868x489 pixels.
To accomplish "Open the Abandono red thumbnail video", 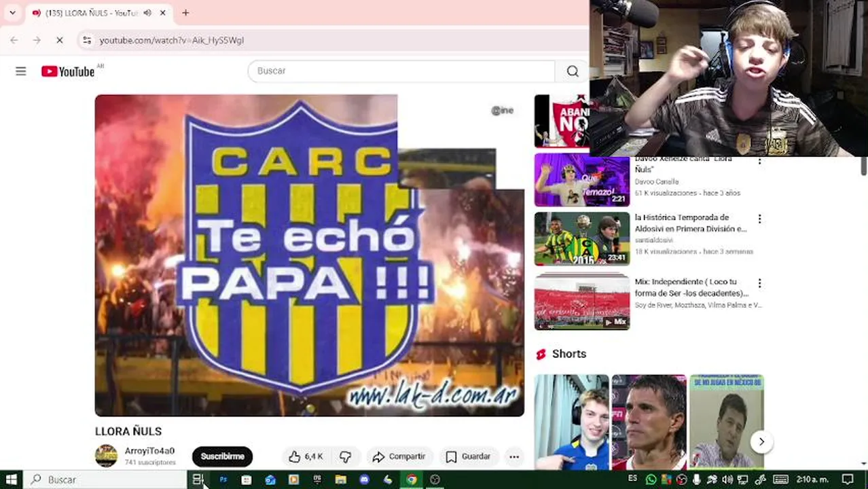I will click(x=562, y=121).
